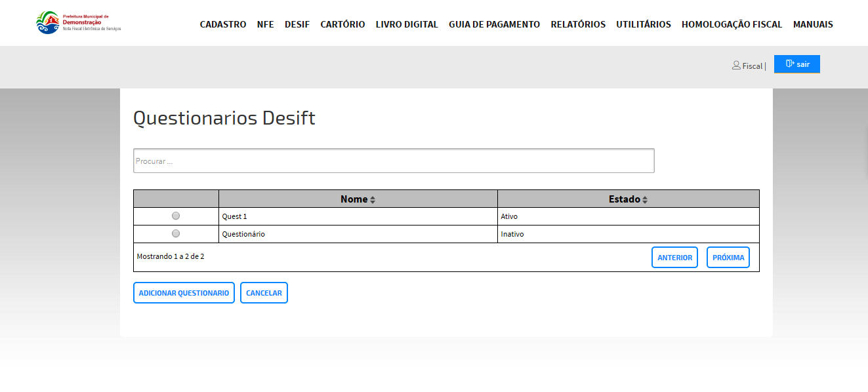Go to the PRÓXIMA page
Image resolution: width=868 pixels, height=392 pixels.
(x=728, y=258)
